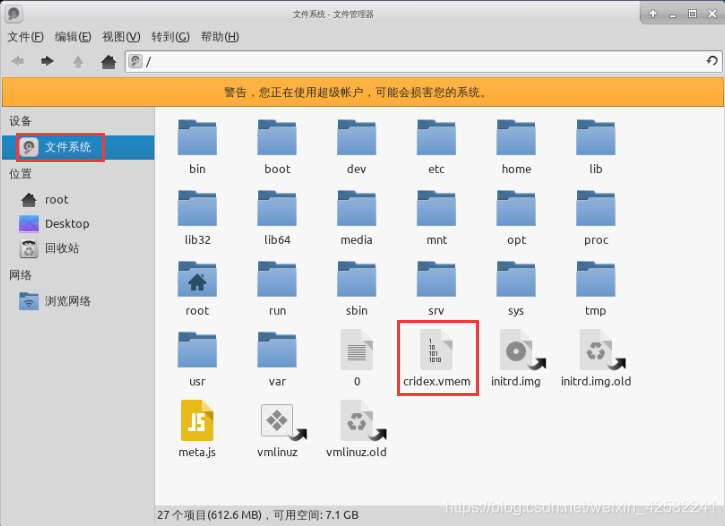Open 浏览网络 in the sidebar
Image resolution: width=725 pixels, height=526 pixels.
pyautogui.click(x=55, y=301)
